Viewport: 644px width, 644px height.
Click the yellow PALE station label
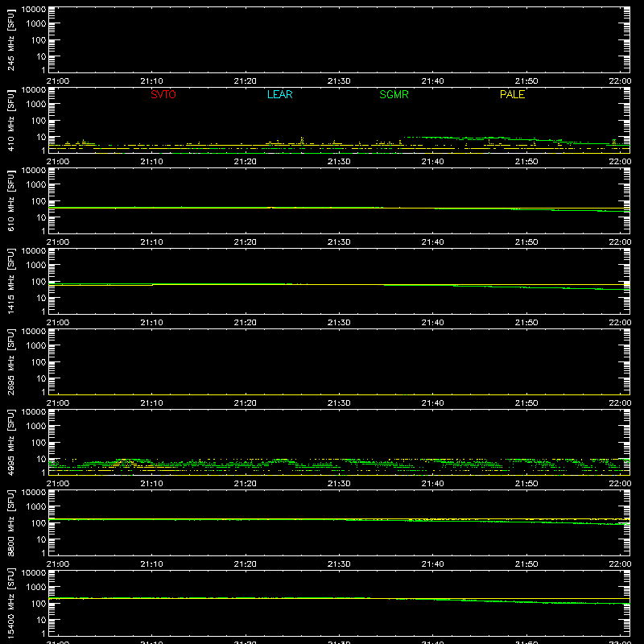pos(512,94)
